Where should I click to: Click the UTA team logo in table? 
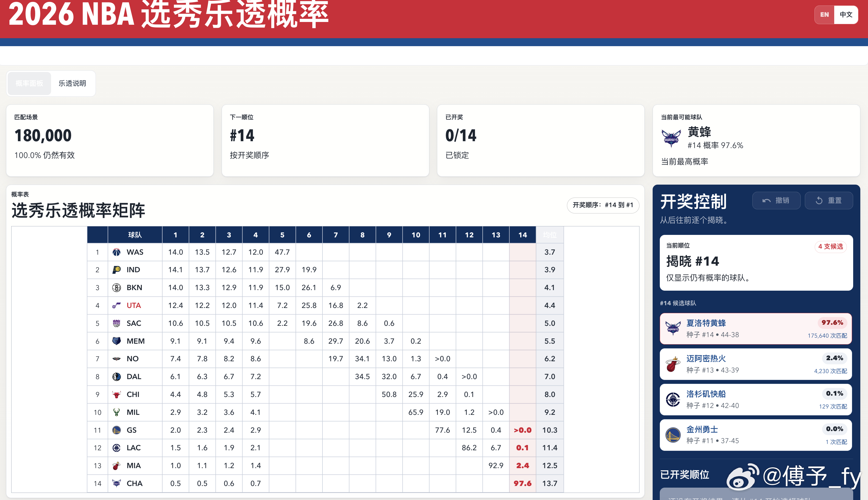click(116, 305)
